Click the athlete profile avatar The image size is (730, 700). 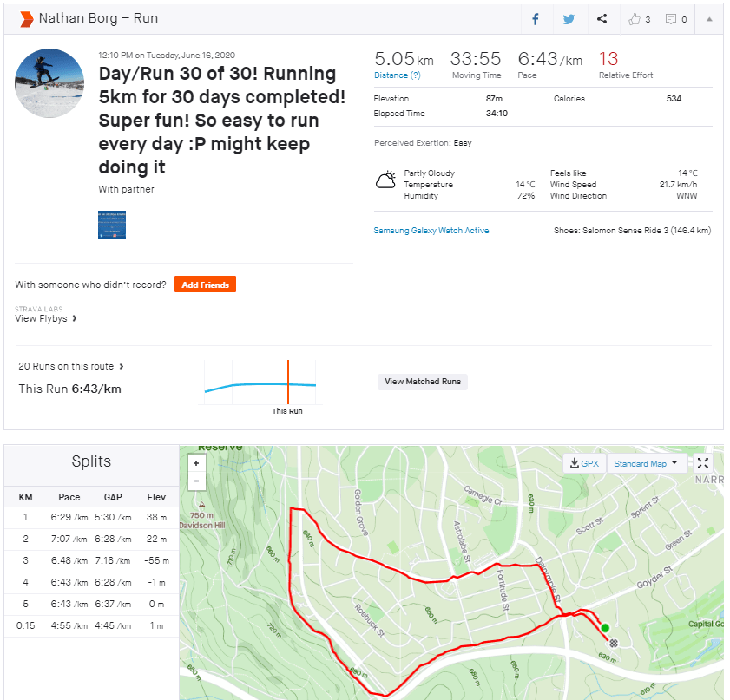coord(49,83)
